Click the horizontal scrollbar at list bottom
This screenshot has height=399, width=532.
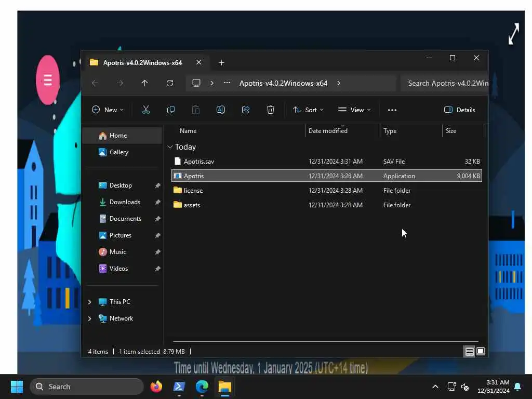tap(326, 341)
